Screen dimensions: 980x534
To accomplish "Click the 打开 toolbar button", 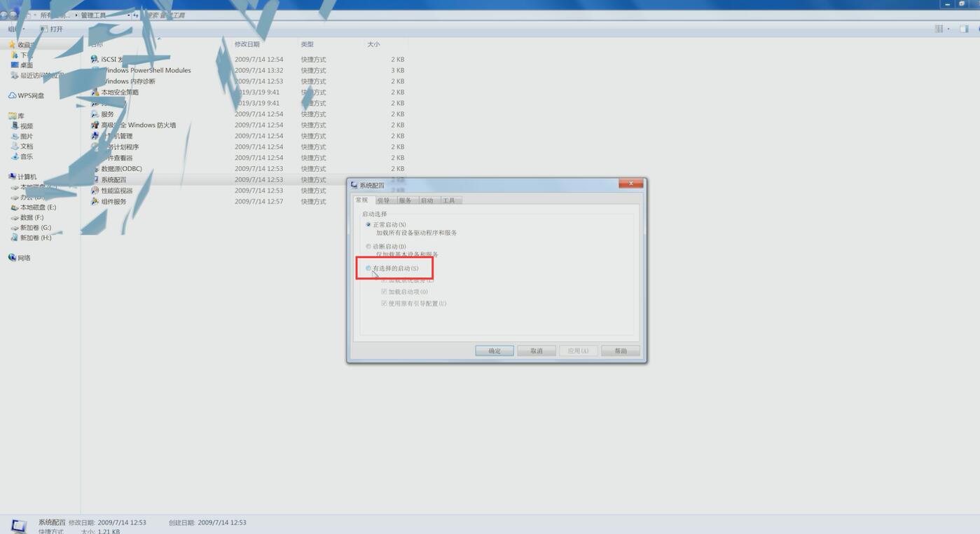I will [52, 29].
